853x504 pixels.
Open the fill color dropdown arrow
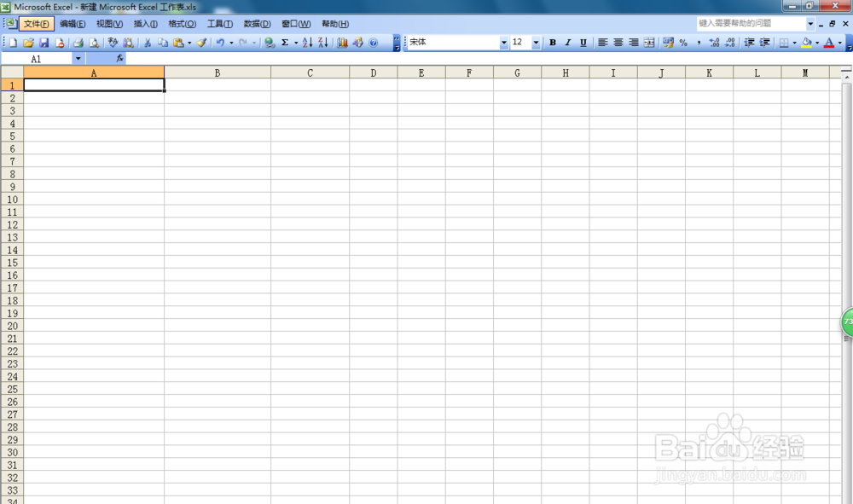(x=817, y=43)
